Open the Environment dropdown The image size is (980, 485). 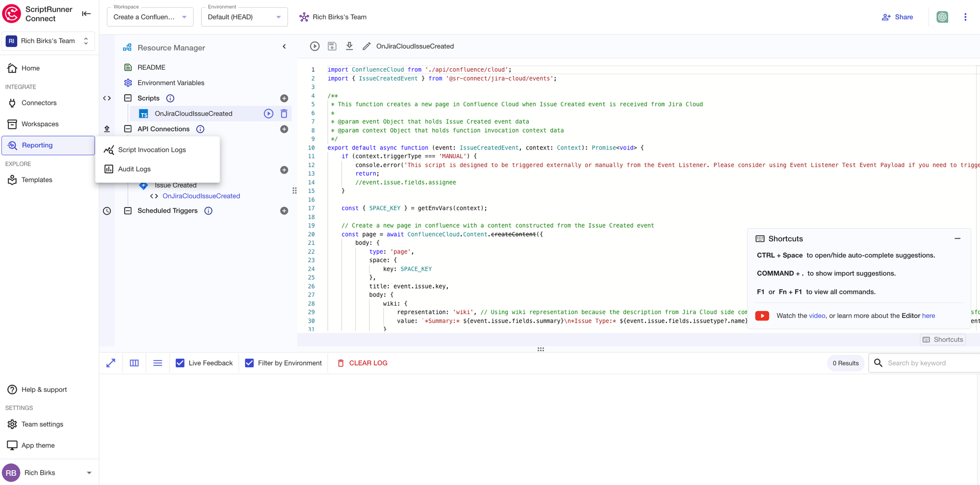point(244,17)
